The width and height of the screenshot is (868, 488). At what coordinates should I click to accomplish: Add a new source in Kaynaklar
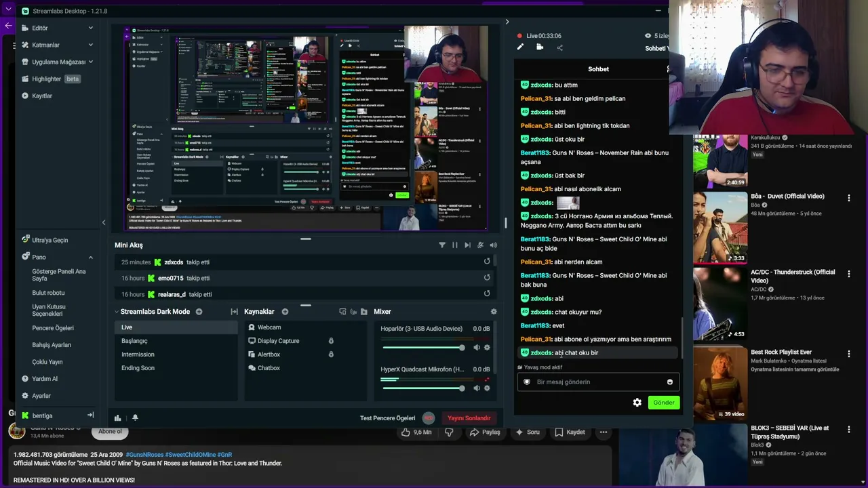285,312
